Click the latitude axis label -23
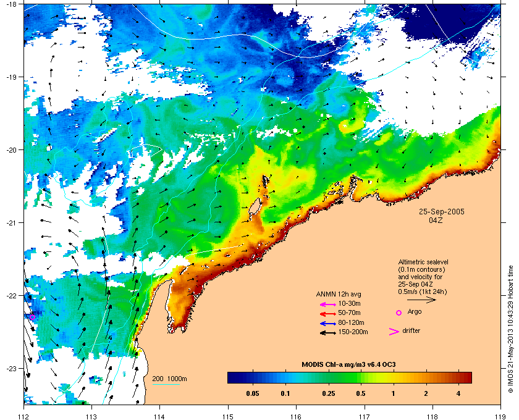 coord(11,368)
